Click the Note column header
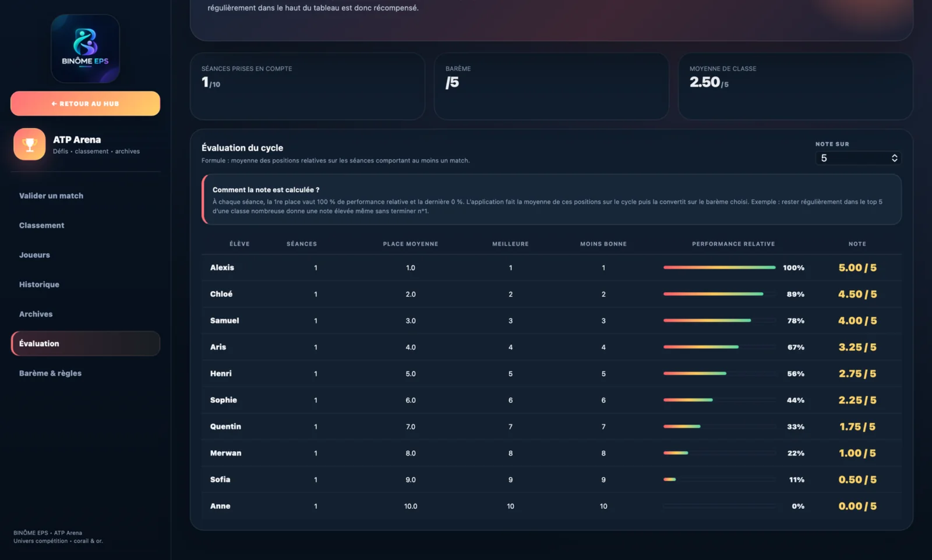The height and width of the screenshot is (560, 932). pyautogui.click(x=857, y=244)
